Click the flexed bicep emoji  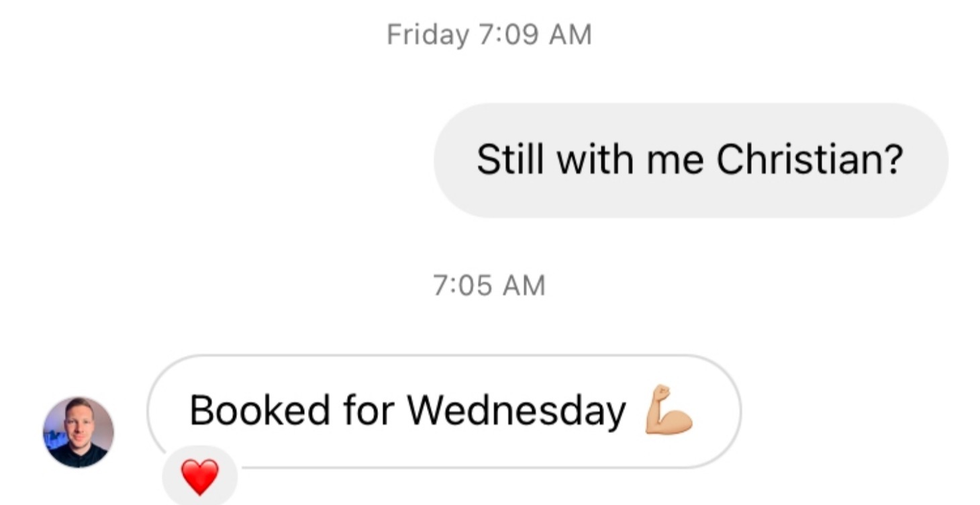(669, 409)
